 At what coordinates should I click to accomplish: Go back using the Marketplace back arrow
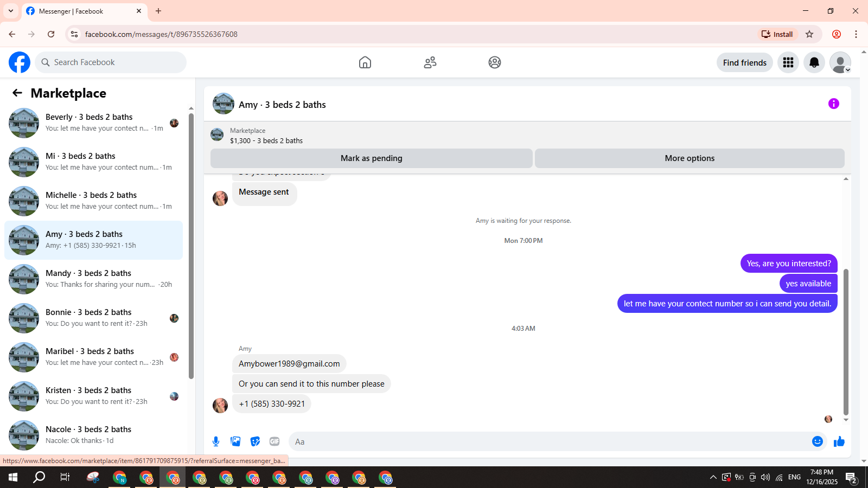17,93
